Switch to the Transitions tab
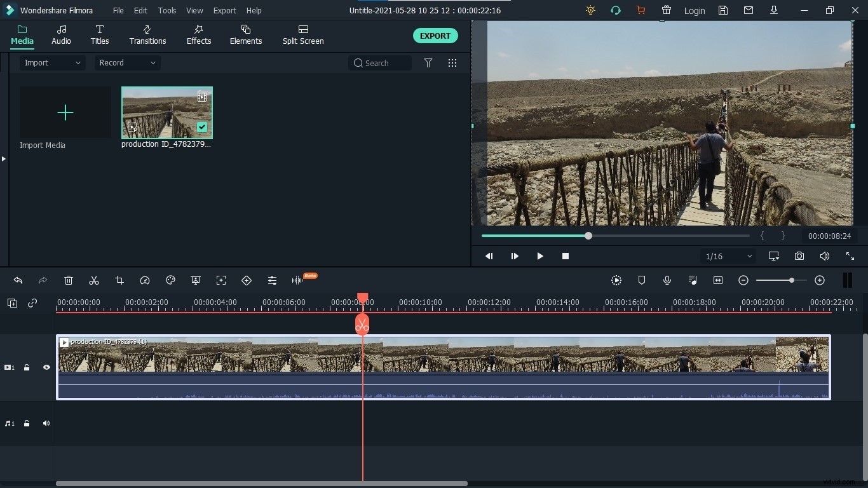The width and height of the screenshot is (868, 488). coord(147,35)
